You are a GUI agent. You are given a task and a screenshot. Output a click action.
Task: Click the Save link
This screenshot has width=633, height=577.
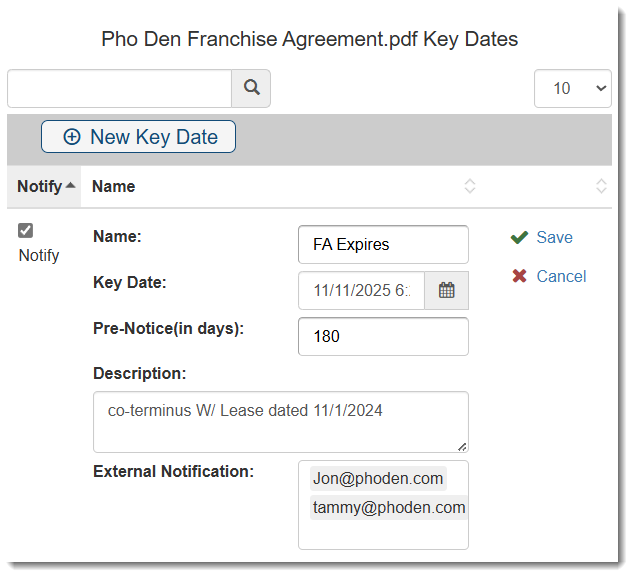(554, 238)
